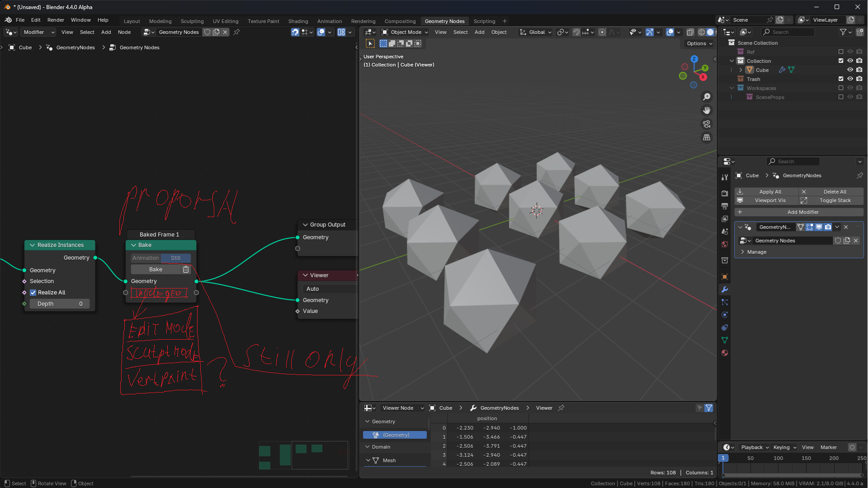This screenshot has height=488, width=868.
Task: Toggle the Trash collection eye icon
Action: click(x=850, y=79)
